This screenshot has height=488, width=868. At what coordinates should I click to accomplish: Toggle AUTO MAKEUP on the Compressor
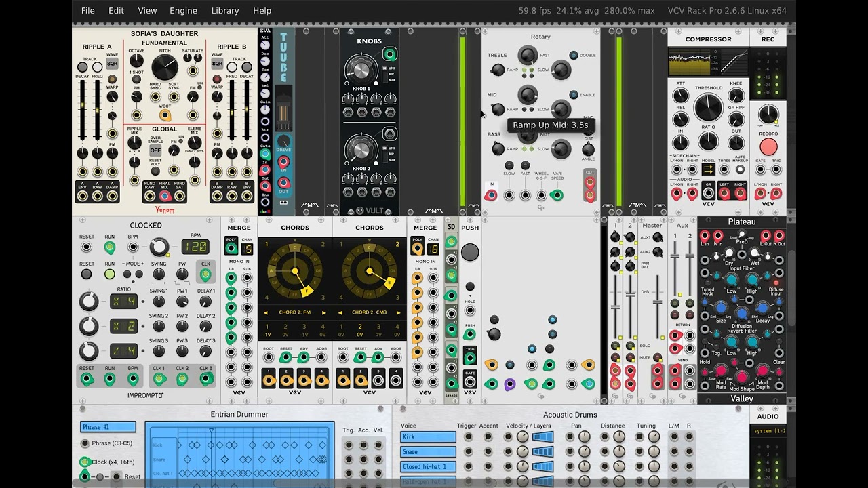pos(740,169)
